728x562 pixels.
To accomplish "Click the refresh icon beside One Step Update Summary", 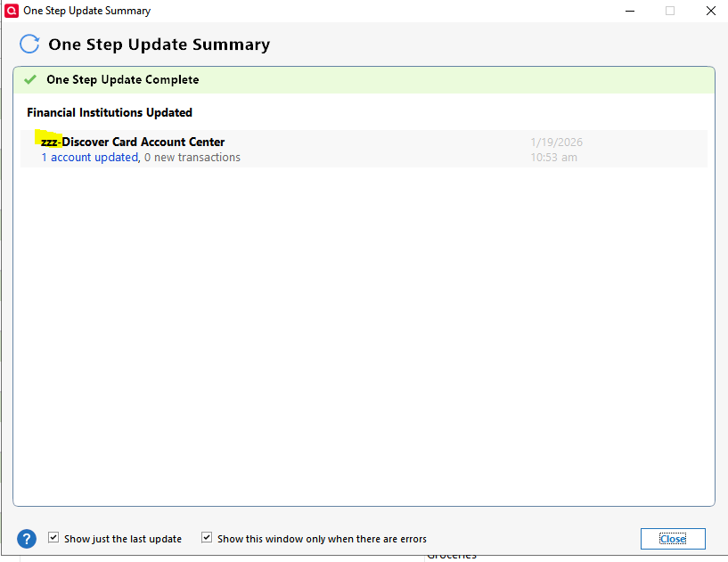I will coord(29,45).
